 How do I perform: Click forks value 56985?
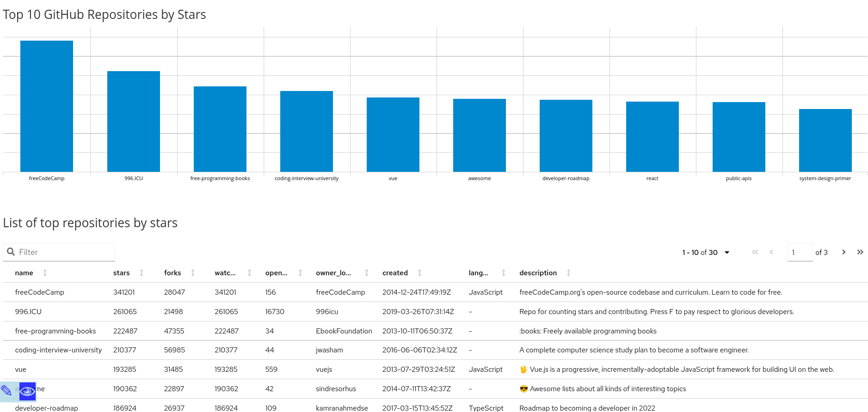point(174,350)
